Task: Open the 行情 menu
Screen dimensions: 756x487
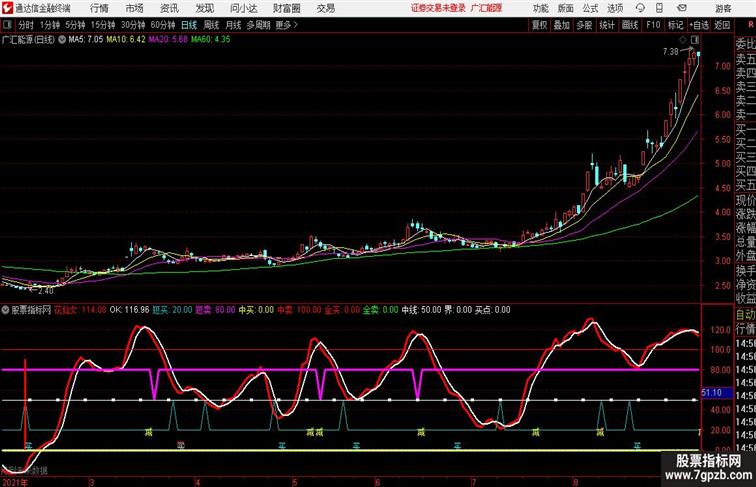Action: pyautogui.click(x=99, y=8)
